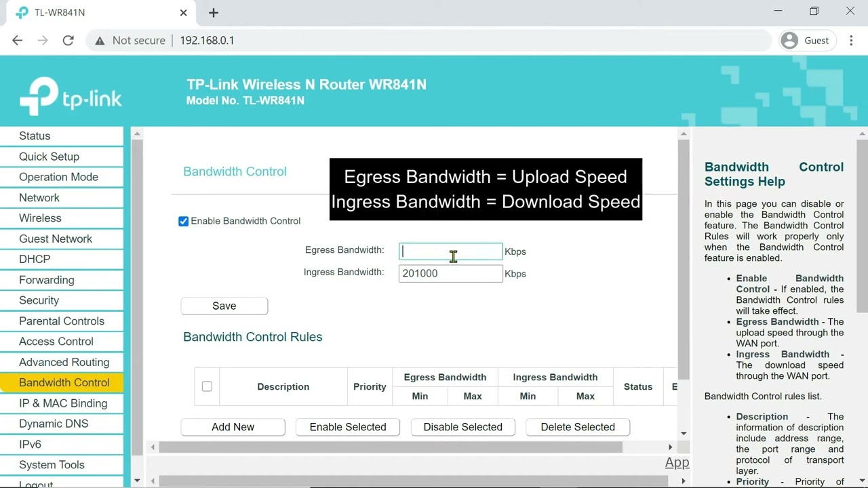Click the Add New button
This screenshot has width=868, height=488.
(x=233, y=427)
